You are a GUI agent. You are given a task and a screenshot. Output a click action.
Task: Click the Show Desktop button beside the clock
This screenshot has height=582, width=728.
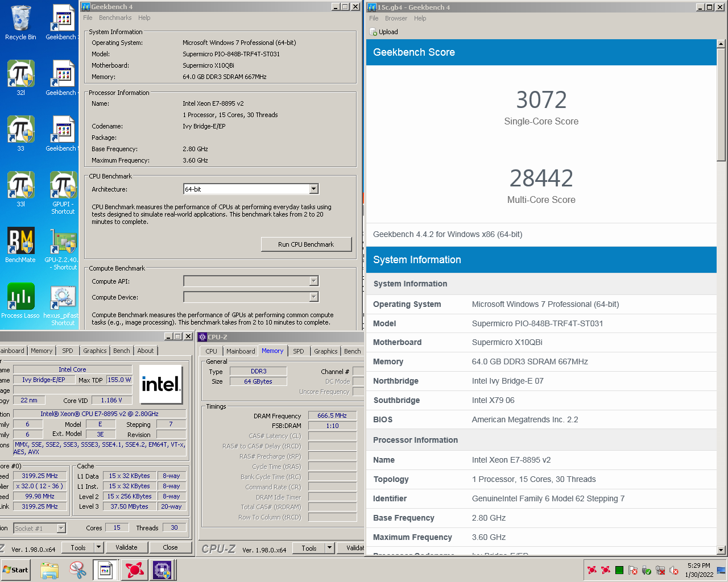(x=721, y=570)
